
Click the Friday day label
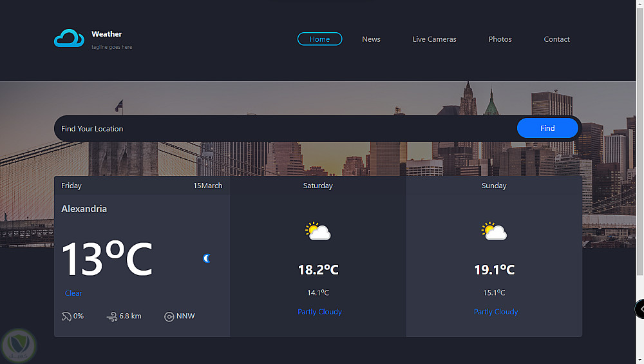(x=71, y=186)
